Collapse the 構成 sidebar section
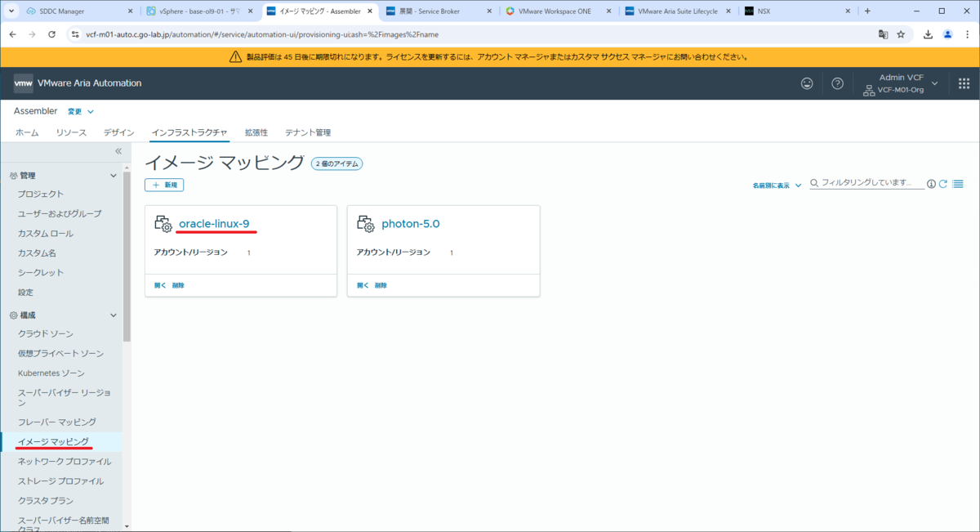This screenshot has height=532, width=980. 114,315
